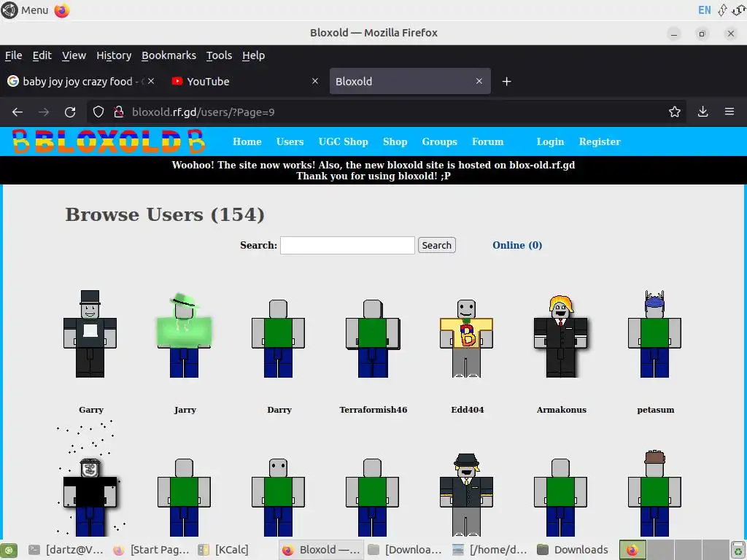Open the UGC Shop link
747x560 pixels.
[343, 141]
